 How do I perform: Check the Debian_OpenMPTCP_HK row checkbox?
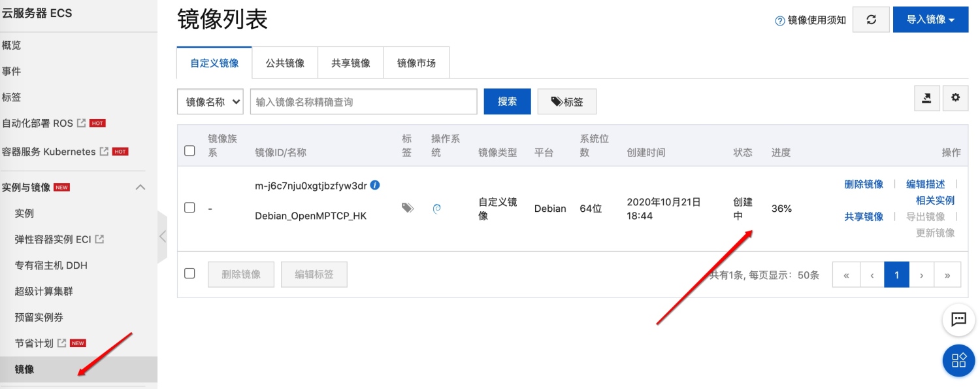(189, 208)
